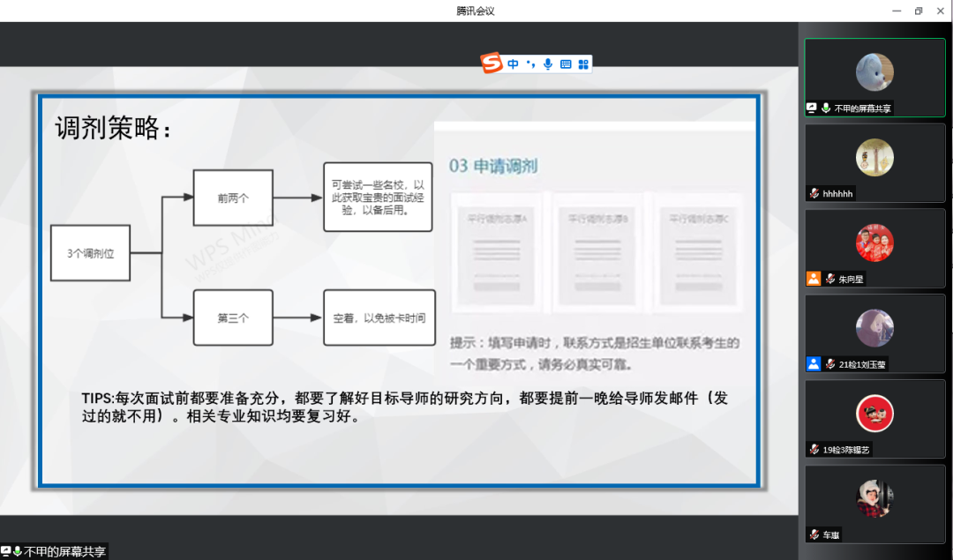The height and width of the screenshot is (560, 953).
Task: Click the 平行调剂志愿A form card
Action: pyautogui.click(x=497, y=253)
